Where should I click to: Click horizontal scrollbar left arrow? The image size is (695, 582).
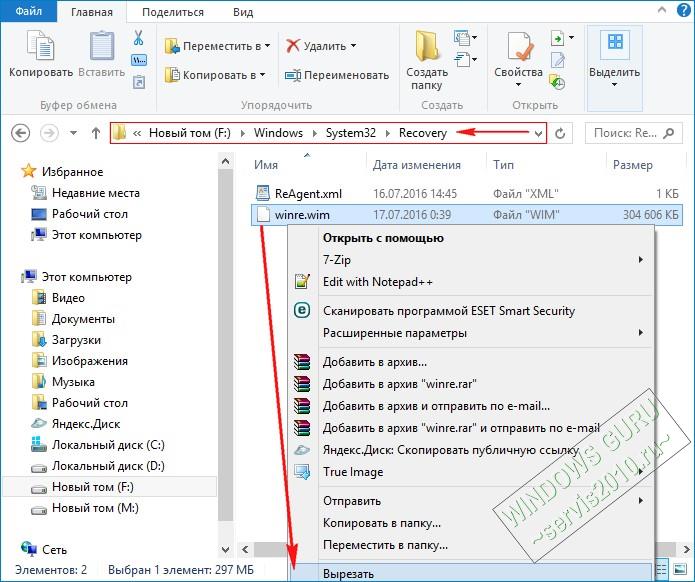245,550
